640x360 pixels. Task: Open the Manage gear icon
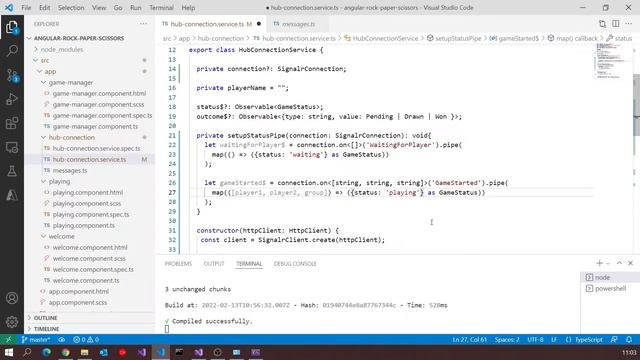pyautogui.click(x=12, y=322)
